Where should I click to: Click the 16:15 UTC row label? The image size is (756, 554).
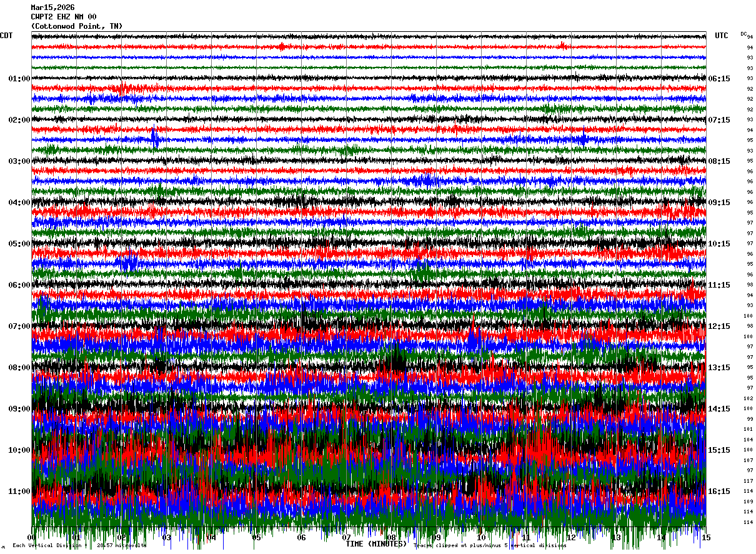click(x=719, y=491)
